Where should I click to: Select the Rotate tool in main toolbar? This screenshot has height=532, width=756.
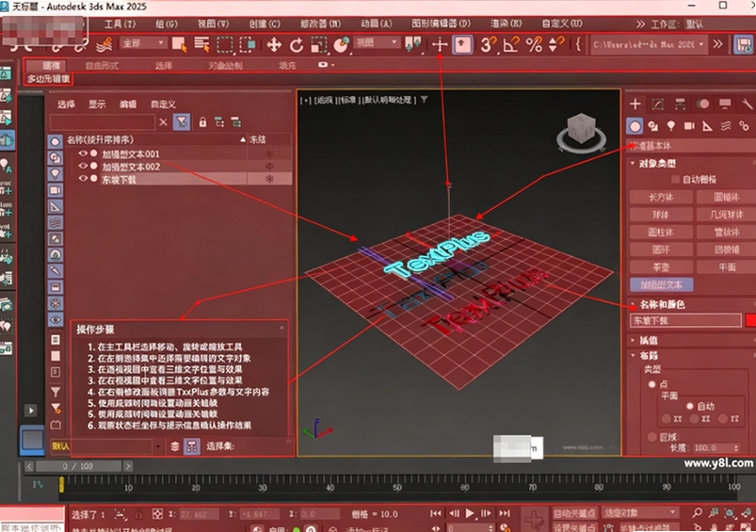point(296,45)
